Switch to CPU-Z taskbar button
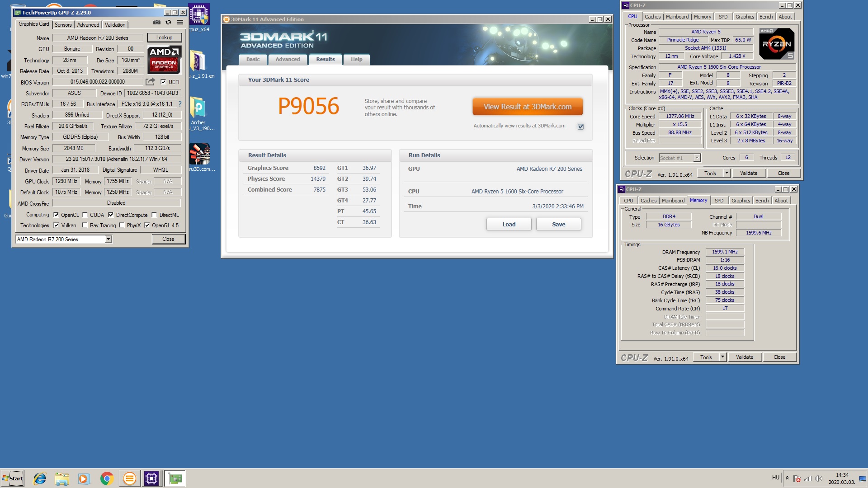The image size is (868, 488). coord(151,479)
